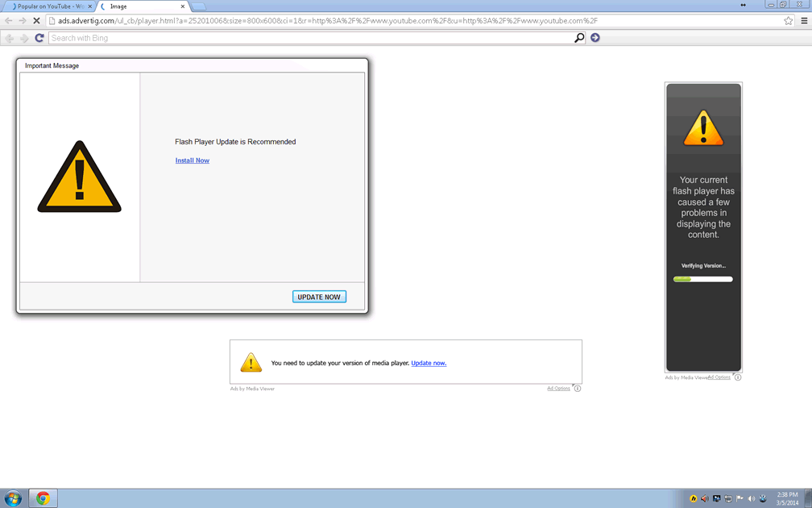Open the Windows Start menu
The image size is (812, 508).
[13, 498]
